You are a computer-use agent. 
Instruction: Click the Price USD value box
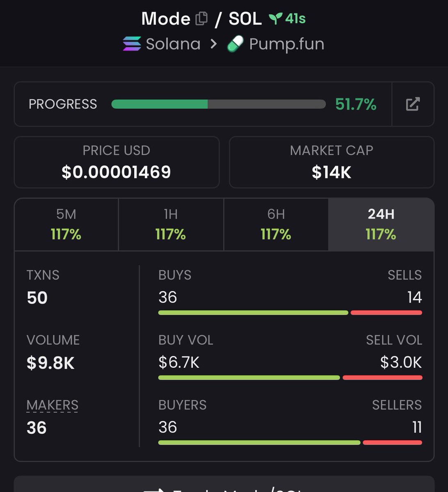coord(117,162)
